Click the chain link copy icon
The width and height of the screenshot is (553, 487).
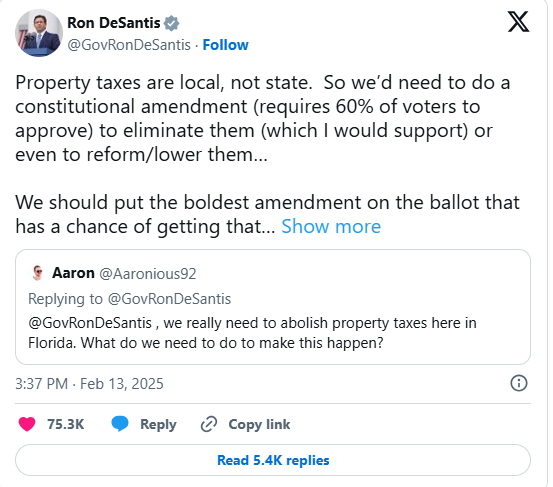click(x=209, y=424)
